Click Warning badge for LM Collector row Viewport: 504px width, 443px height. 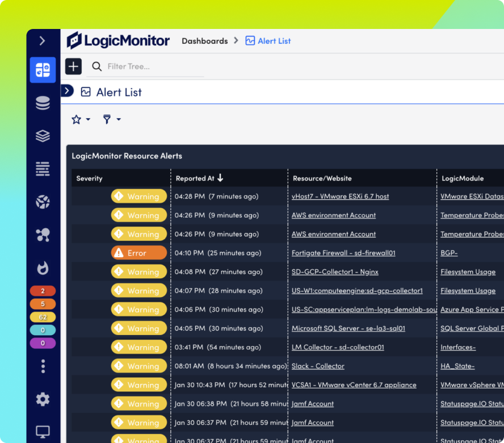pyautogui.click(x=139, y=347)
